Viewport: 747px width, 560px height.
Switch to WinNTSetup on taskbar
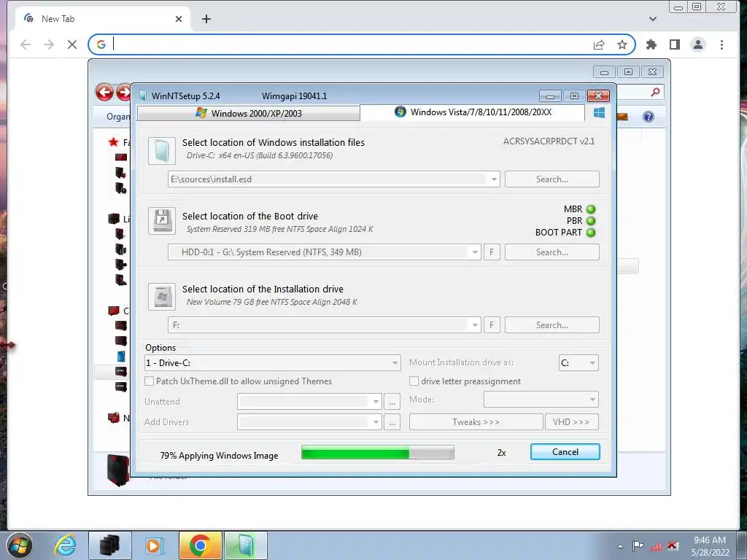coord(245,545)
